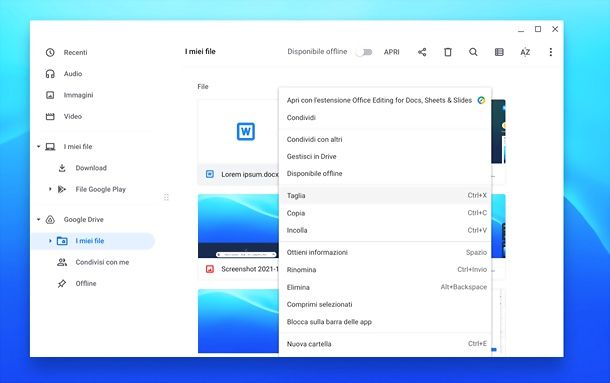This screenshot has height=383, width=610.
Task: Choose Elimina in context menu
Action: pos(385,287)
